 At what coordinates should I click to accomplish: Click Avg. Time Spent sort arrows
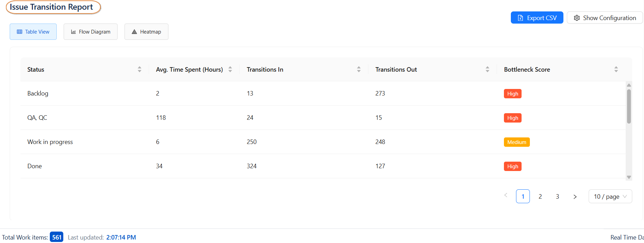(x=230, y=69)
